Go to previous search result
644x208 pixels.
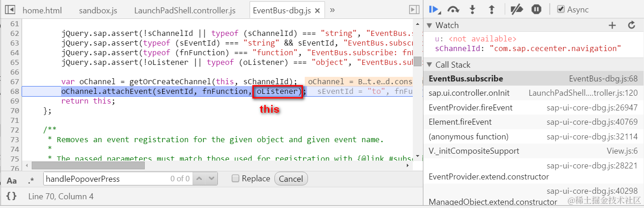click(x=199, y=179)
